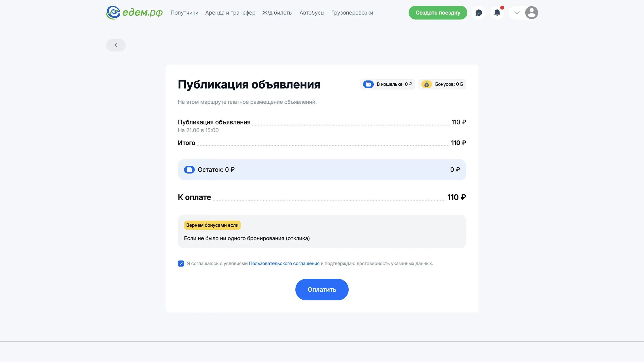Uncheck the user agreement checkbox
Viewport: 644px width, 362px height.
click(x=181, y=264)
